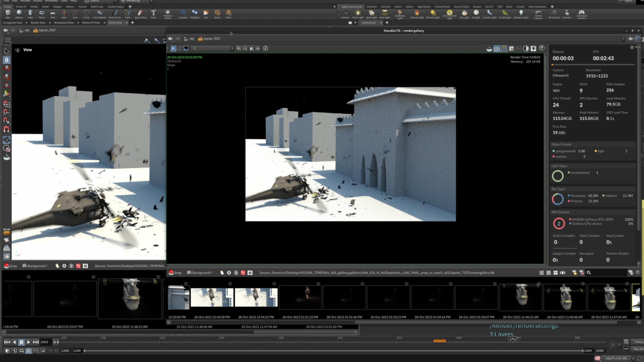Click the Spiral shelf tool
This screenshot has width=644, height=362.
point(217,14)
